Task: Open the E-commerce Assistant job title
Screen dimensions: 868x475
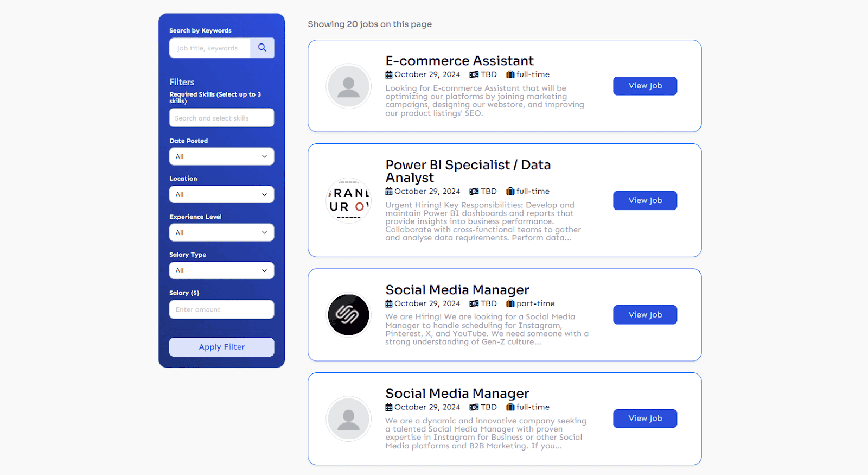Action: [x=459, y=61]
